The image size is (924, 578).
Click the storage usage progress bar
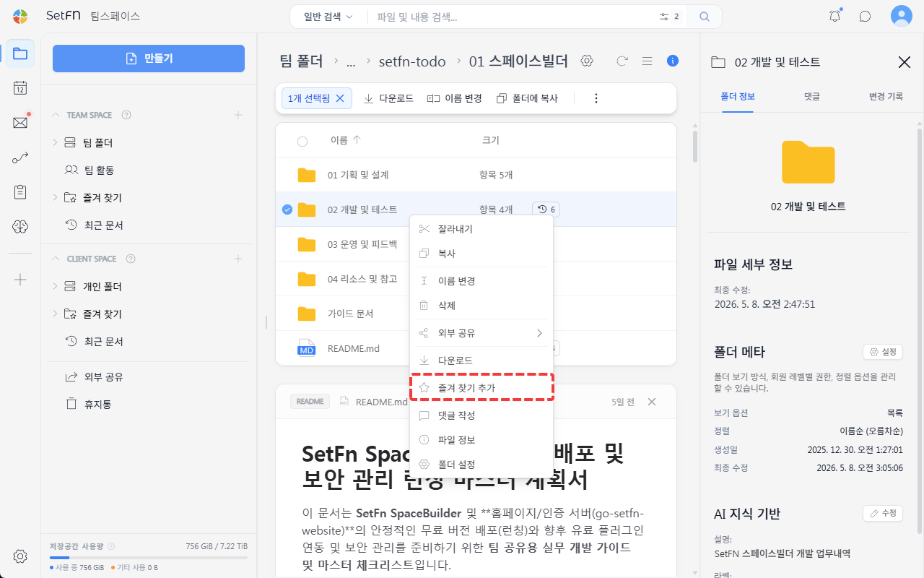[149, 558]
